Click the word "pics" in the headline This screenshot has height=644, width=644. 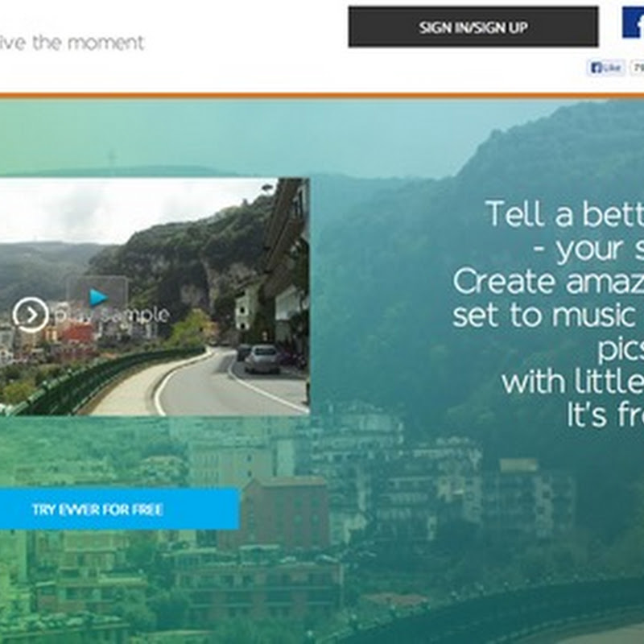(x=620, y=350)
